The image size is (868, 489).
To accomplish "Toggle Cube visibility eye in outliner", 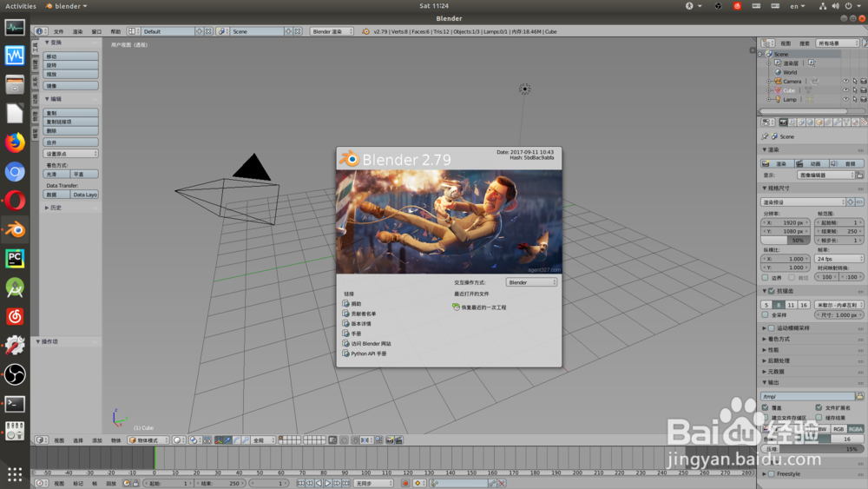I will coord(845,90).
